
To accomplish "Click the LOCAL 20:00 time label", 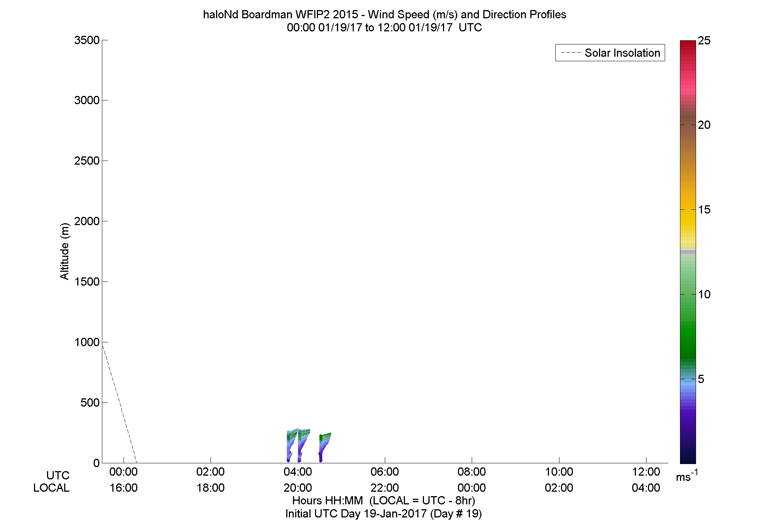I will point(297,488).
